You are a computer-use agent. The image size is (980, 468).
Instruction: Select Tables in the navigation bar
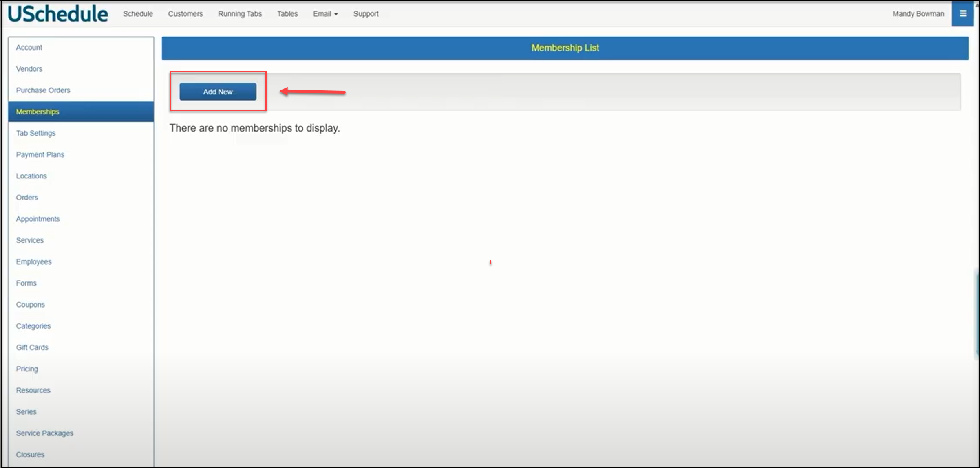(287, 14)
